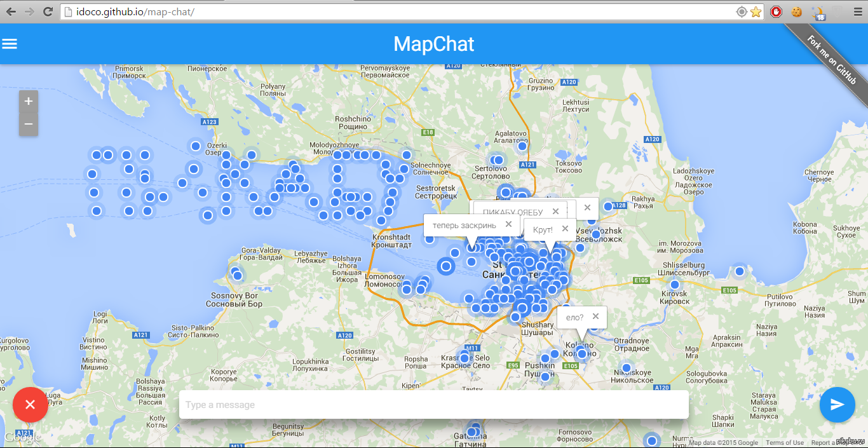Dismiss the 'ело?' message popup
This screenshot has width=868, height=448.
click(x=595, y=316)
